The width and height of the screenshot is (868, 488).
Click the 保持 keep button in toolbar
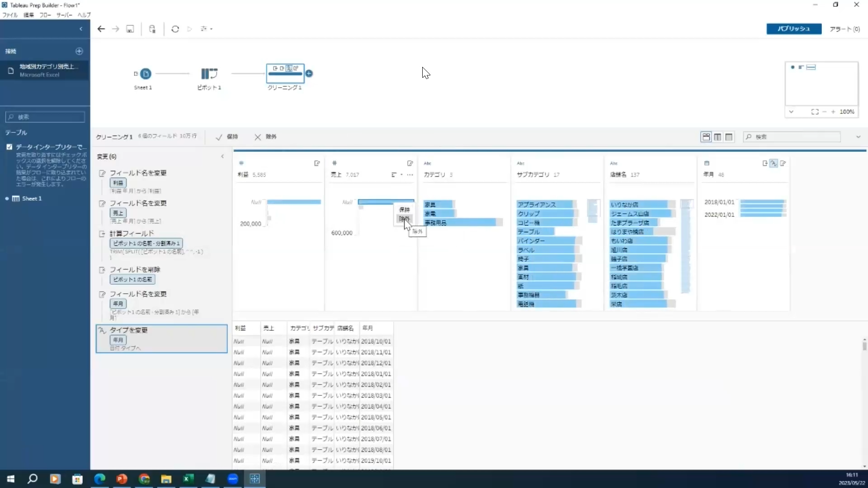click(x=227, y=137)
